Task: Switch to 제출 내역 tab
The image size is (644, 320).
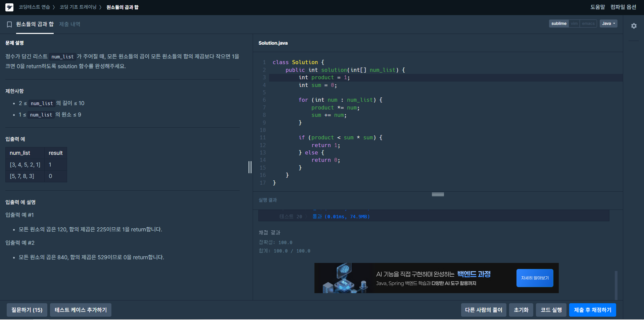Action: [x=70, y=24]
